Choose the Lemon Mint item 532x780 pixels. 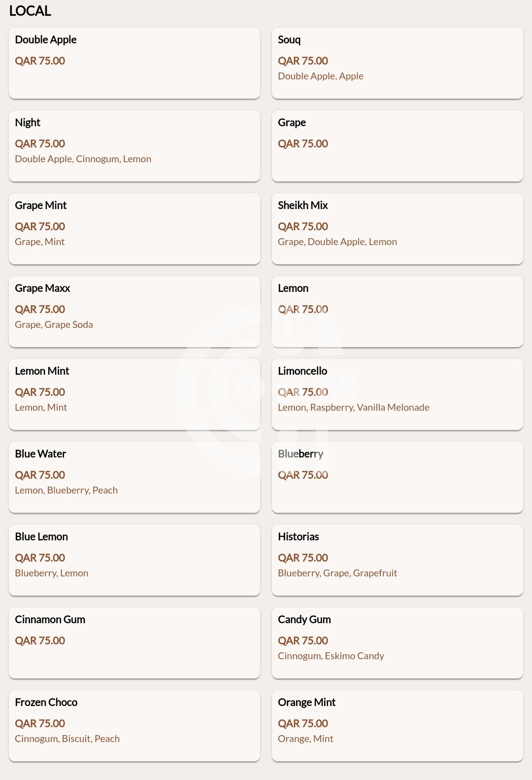pyautogui.click(x=134, y=394)
